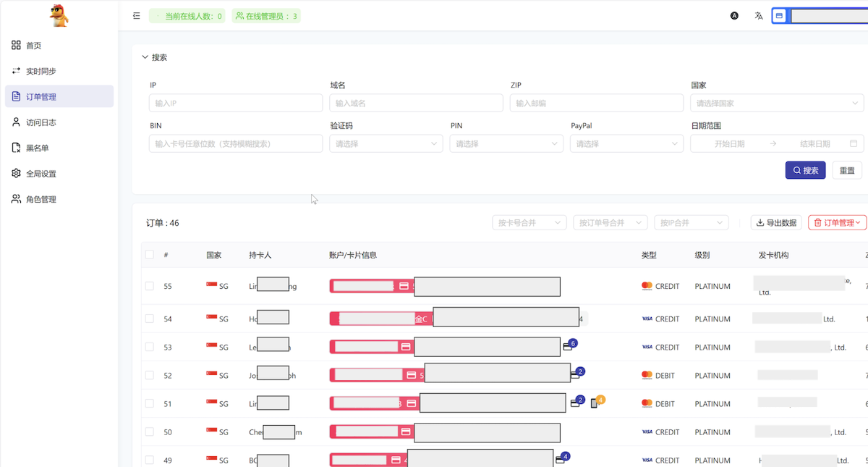Click the blue card icon in the top-right header

click(x=779, y=16)
